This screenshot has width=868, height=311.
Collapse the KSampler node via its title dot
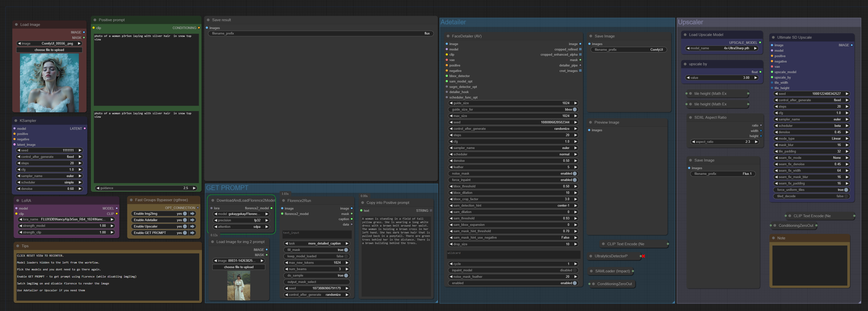[16, 121]
